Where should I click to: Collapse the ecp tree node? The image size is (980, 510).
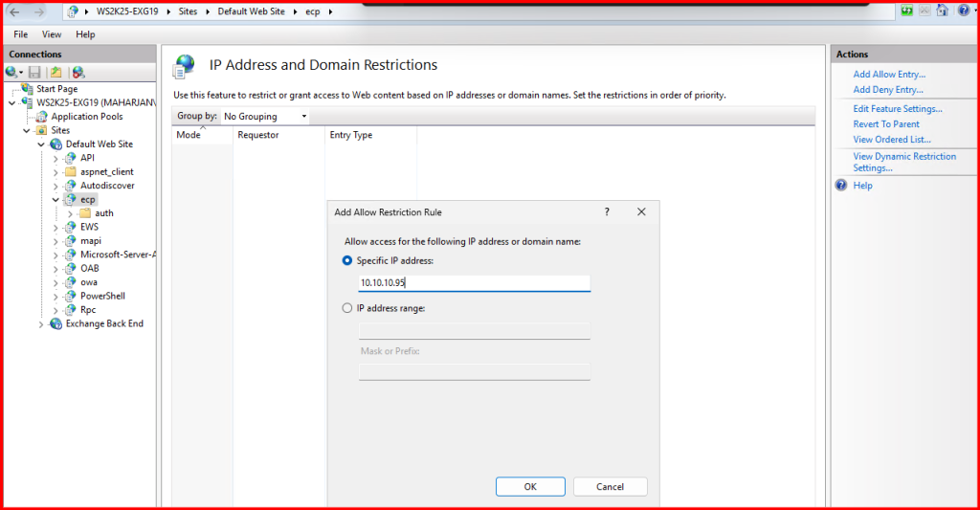point(56,200)
